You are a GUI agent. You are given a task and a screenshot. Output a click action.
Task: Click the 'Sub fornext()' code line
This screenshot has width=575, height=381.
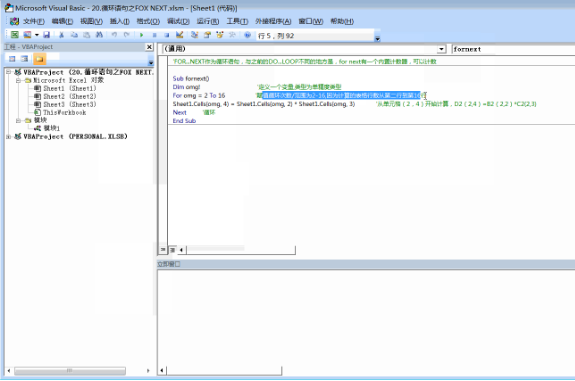(191, 78)
